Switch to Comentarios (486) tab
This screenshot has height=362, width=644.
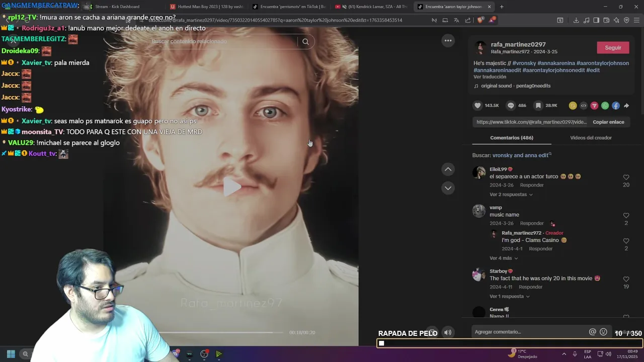point(512,138)
